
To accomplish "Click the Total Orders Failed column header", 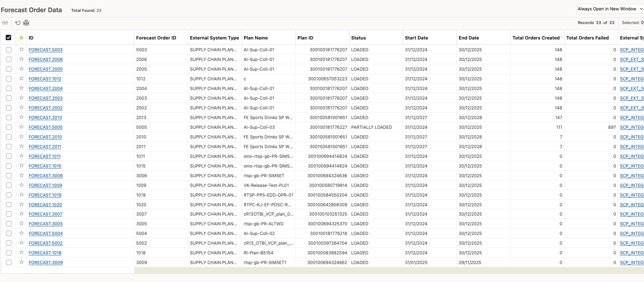I will [x=587, y=38].
